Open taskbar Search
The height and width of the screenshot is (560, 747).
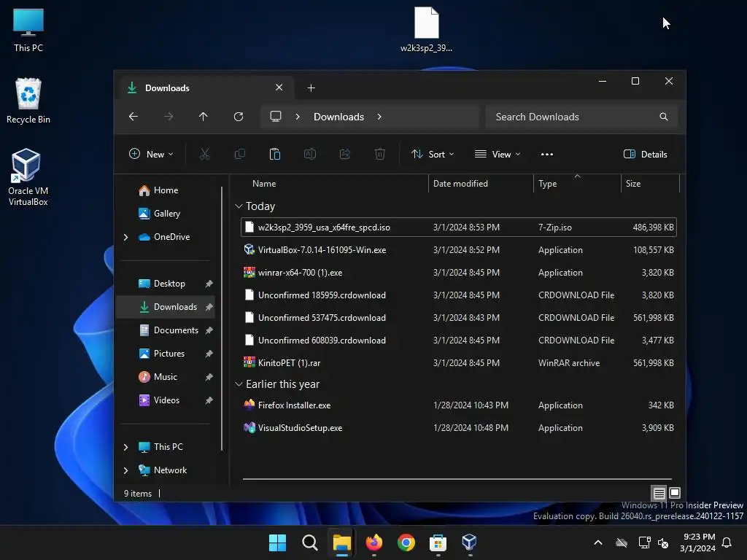point(309,542)
